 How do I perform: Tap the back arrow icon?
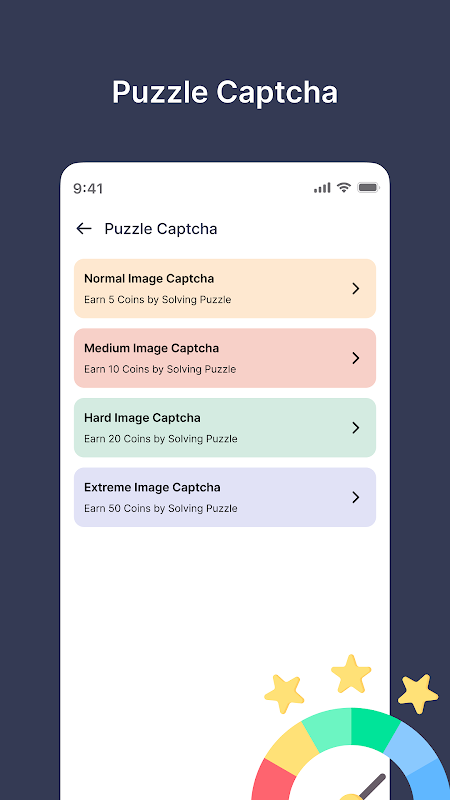coord(84,229)
